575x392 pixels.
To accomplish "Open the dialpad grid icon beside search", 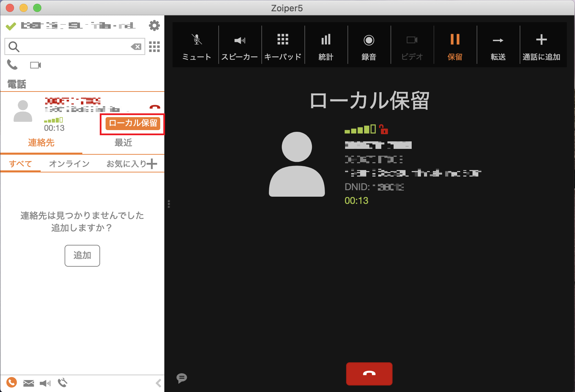I will (154, 46).
